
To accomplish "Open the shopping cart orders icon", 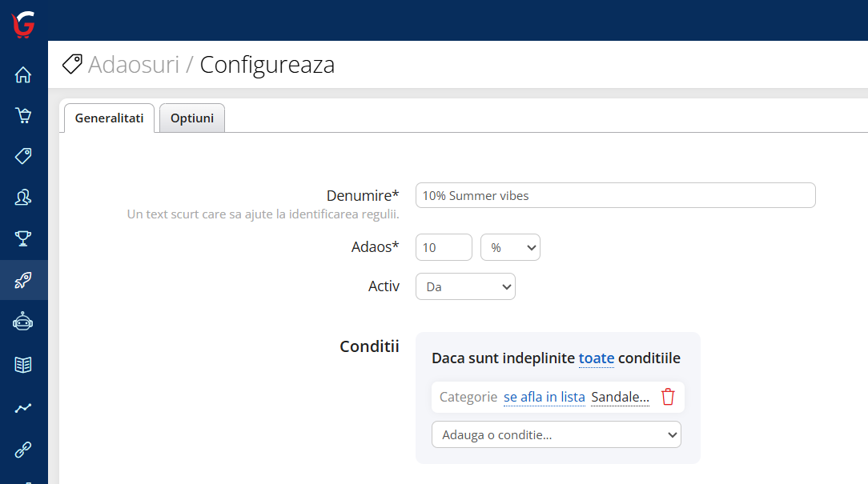I will point(23,115).
